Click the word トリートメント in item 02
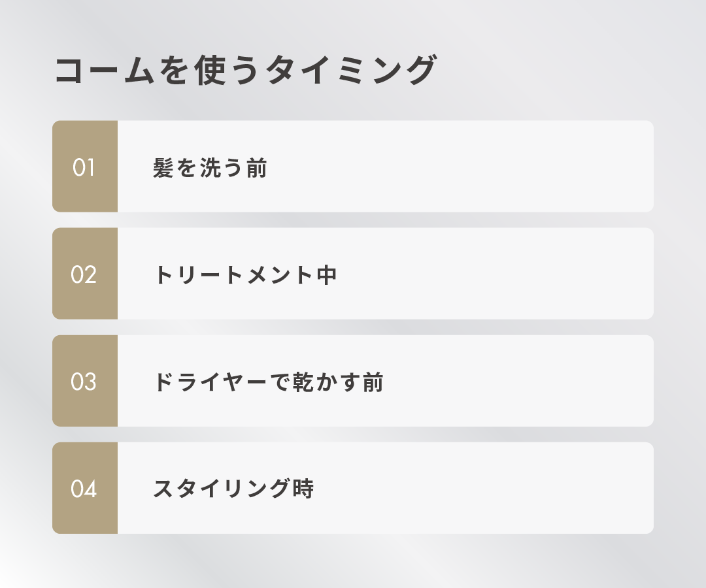 tap(233, 275)
